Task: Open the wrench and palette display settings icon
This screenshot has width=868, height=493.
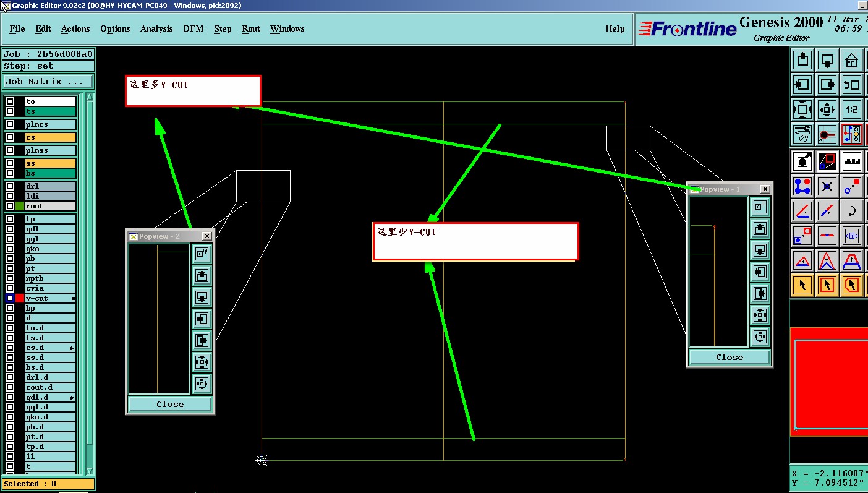Action: pos(802,134)
